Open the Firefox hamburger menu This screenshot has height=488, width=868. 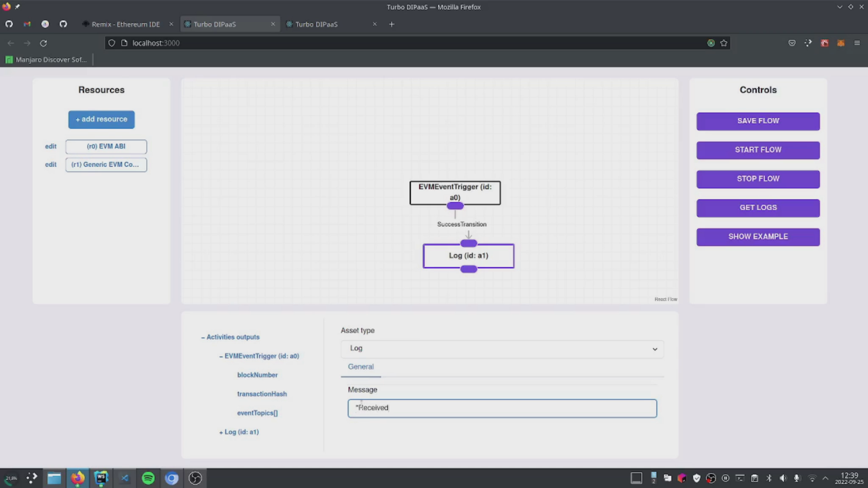857,43
